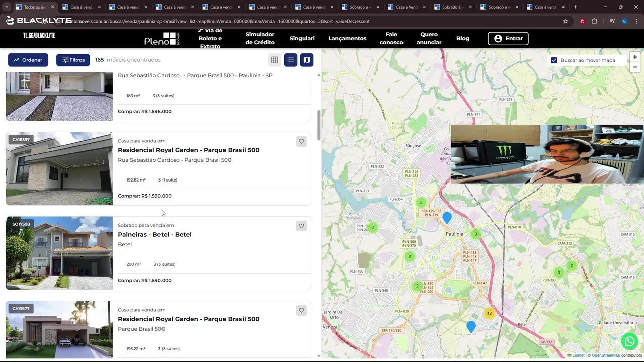Select the map split view icon
Viewport: 644px width, 362px height.
306,60
